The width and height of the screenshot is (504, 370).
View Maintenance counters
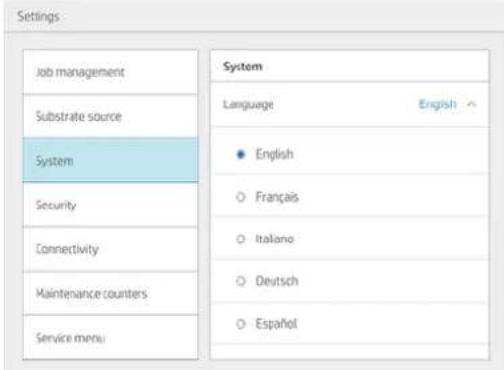(110, 293)
